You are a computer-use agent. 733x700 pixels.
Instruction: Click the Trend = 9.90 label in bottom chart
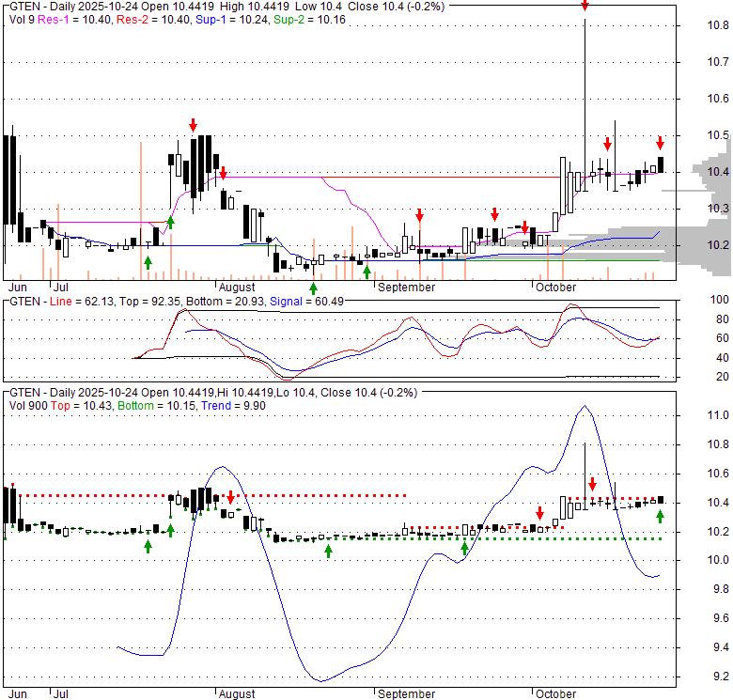click(207, 404)
